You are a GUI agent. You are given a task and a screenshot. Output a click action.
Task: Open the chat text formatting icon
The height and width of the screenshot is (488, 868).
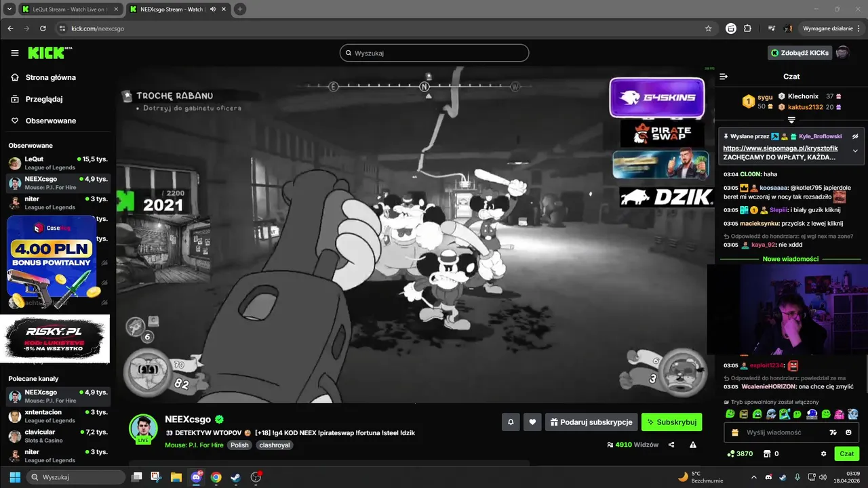tap(833, 432)
